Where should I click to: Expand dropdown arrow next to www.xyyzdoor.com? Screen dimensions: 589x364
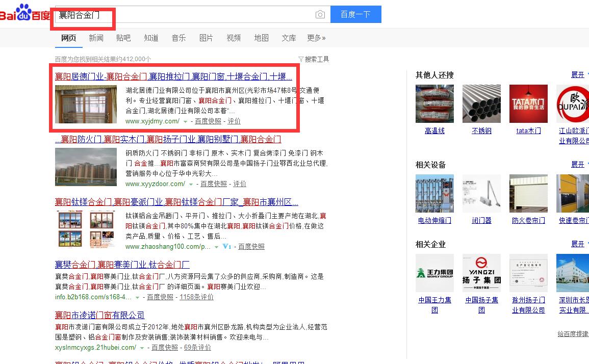pyautogui.click(x=191, y=185)
